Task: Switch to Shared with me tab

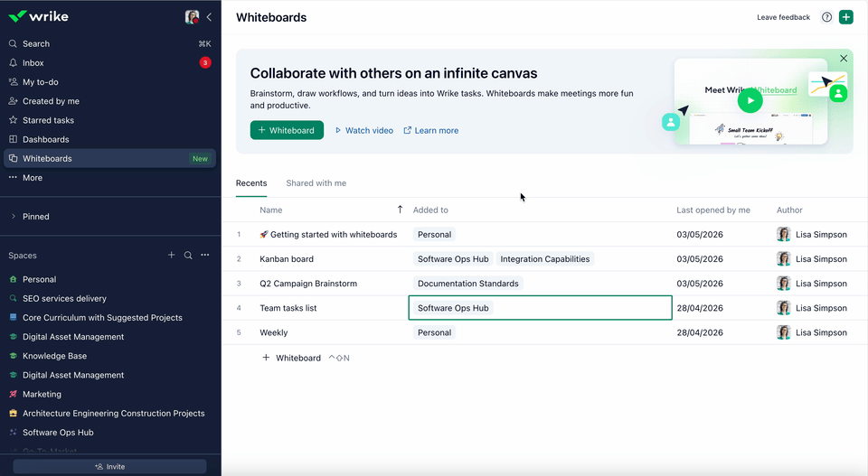Action: (x=316, y=183)
